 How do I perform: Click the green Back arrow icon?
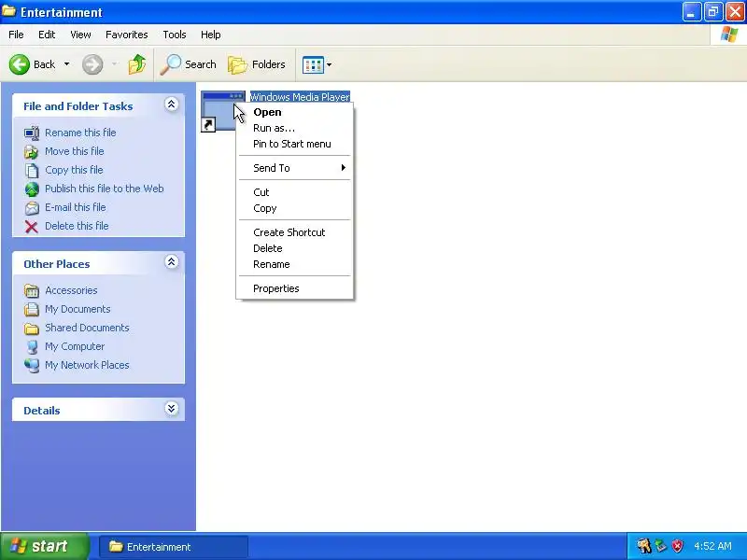(20, 64)
